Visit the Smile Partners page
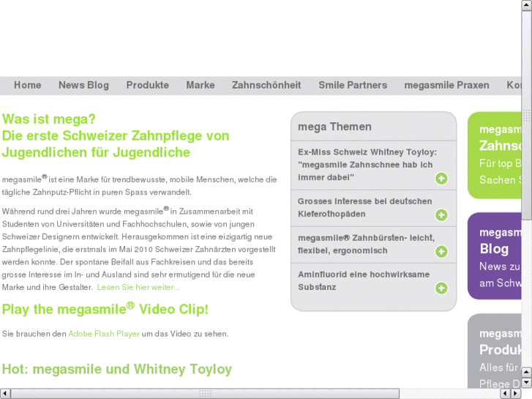532x399 pixels. coord(353,85)
